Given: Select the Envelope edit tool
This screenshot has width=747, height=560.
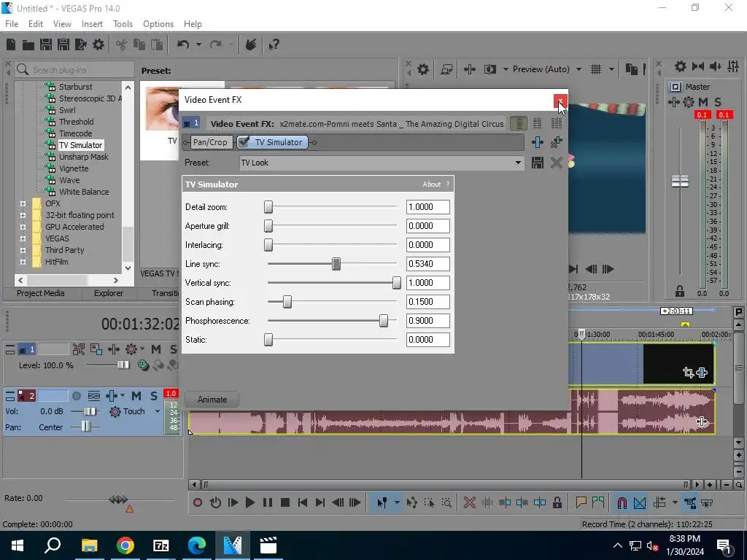Looking at the screenshot, I should [x=412, y=502].
